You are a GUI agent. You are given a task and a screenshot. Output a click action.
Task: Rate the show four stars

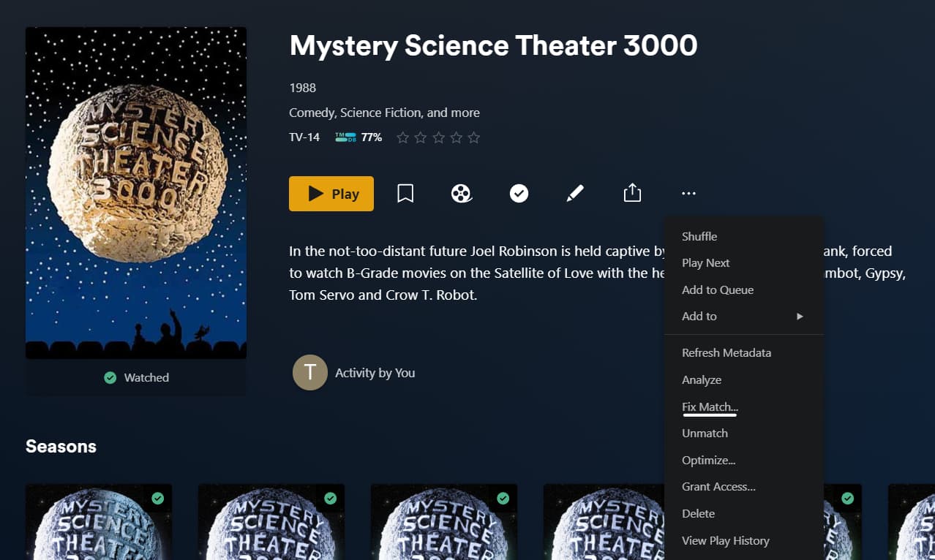456,137
